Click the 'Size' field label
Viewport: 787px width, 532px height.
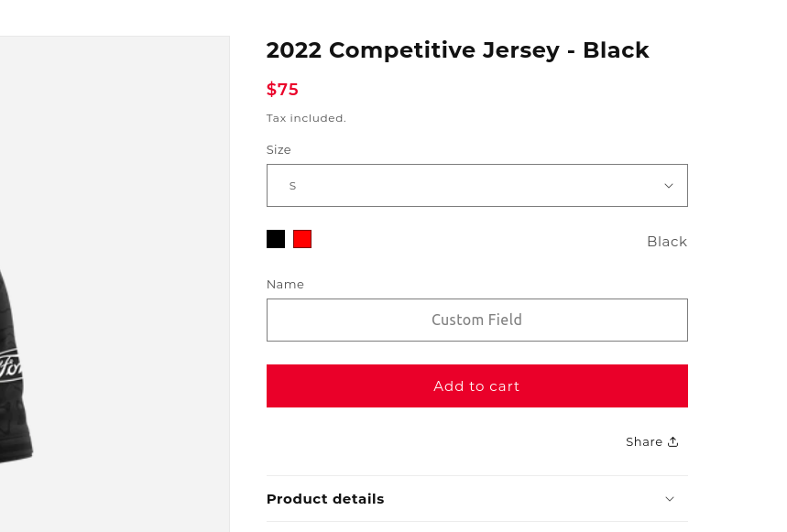[279, 149]
